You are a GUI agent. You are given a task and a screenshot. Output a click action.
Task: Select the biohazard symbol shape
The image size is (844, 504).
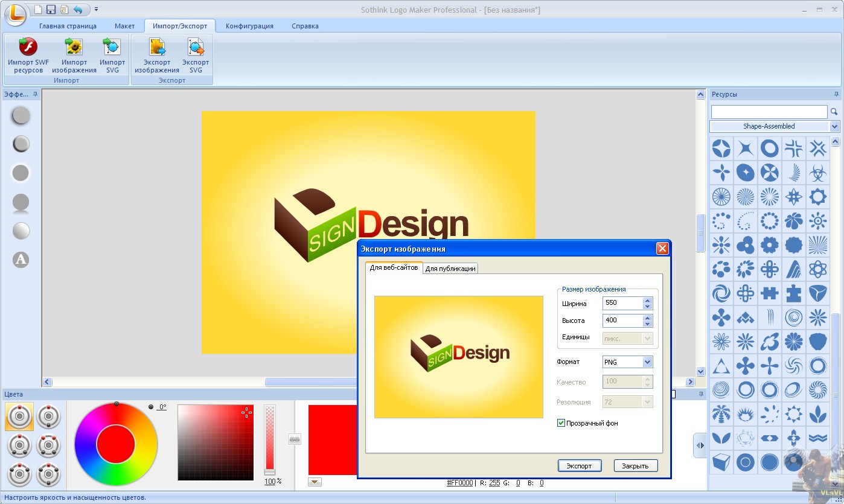coord(817,172)
